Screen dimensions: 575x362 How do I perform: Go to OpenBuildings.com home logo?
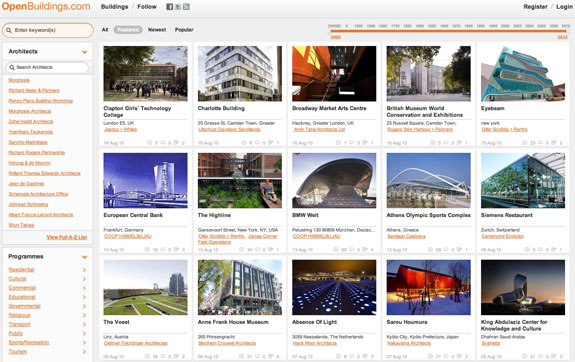[46, 7]
